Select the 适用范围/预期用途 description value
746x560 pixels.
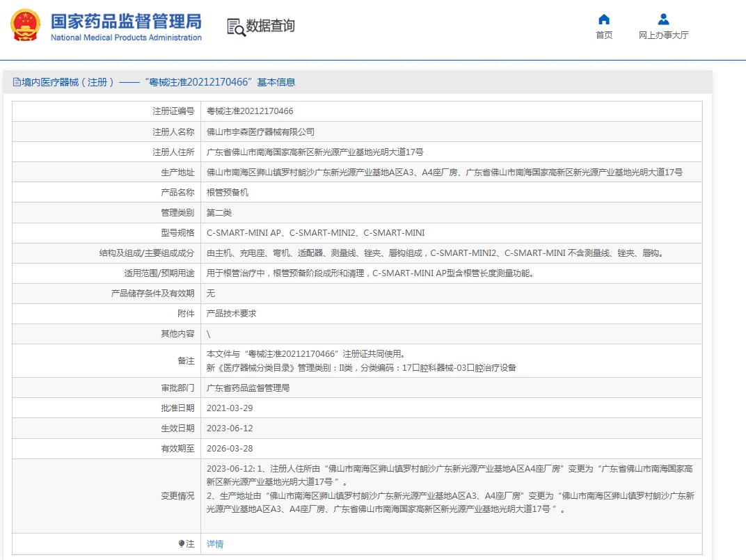click(x=370, y=273)
